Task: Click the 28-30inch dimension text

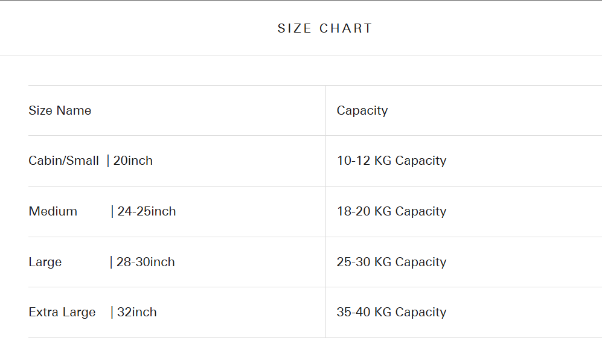Action: [x=146, y=262]
